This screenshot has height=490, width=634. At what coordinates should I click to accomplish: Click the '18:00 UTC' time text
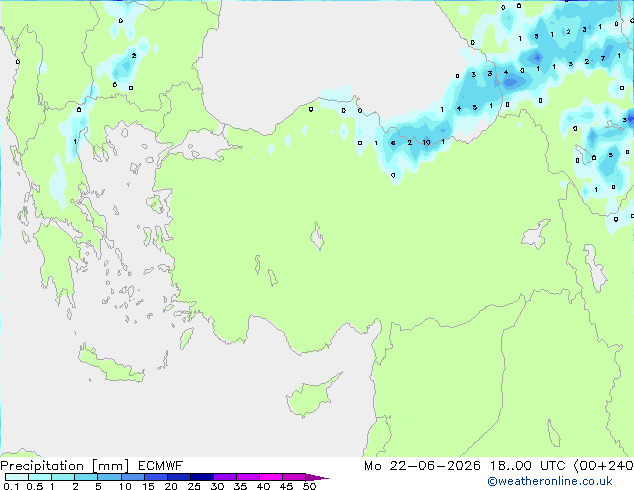pyautogui.click(x=528, y=466)
